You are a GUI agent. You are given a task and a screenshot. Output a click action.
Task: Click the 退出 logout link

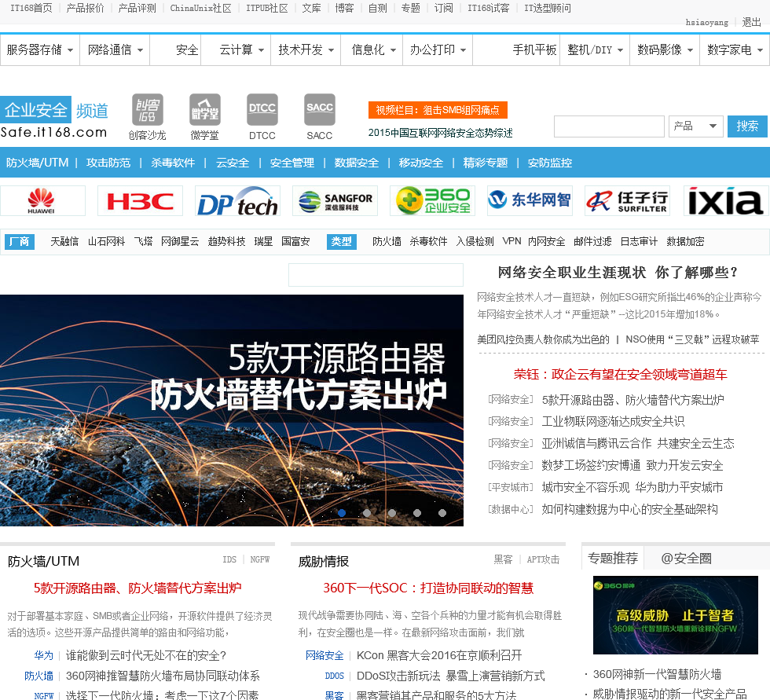coord(751,22)
